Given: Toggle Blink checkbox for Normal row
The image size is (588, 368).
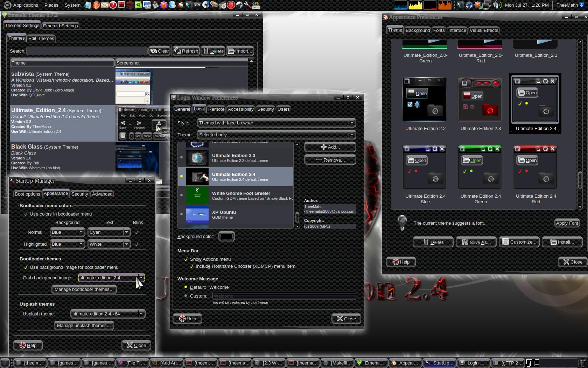Looking at the screenshot, I should point(136,232).
